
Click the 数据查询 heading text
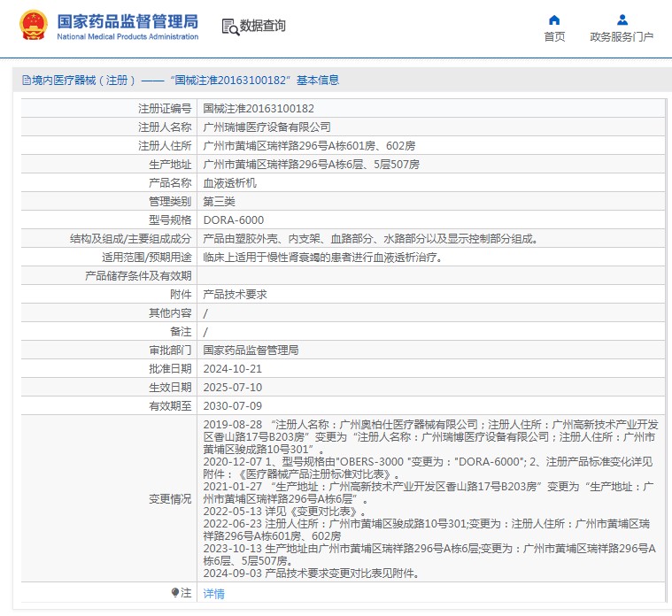[x=263, y=27]
